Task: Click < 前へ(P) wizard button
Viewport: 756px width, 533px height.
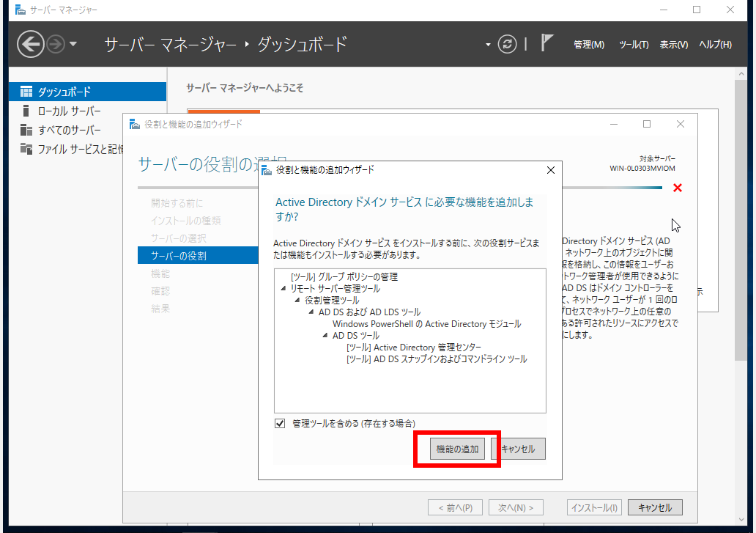Action: [455, 507]
